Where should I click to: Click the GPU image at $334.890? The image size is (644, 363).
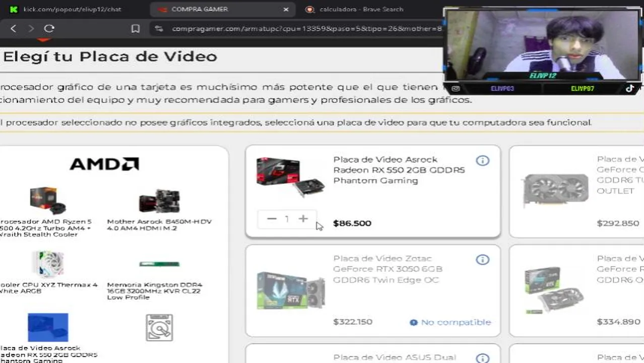pyautogui.click(x=553, y=289)
